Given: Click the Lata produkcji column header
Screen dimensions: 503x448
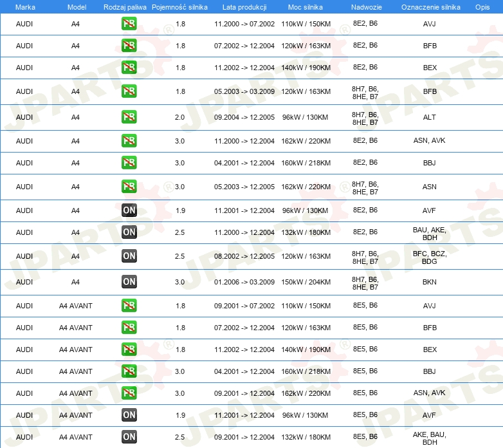Looking at the screenshot, I should pos(244,7).
